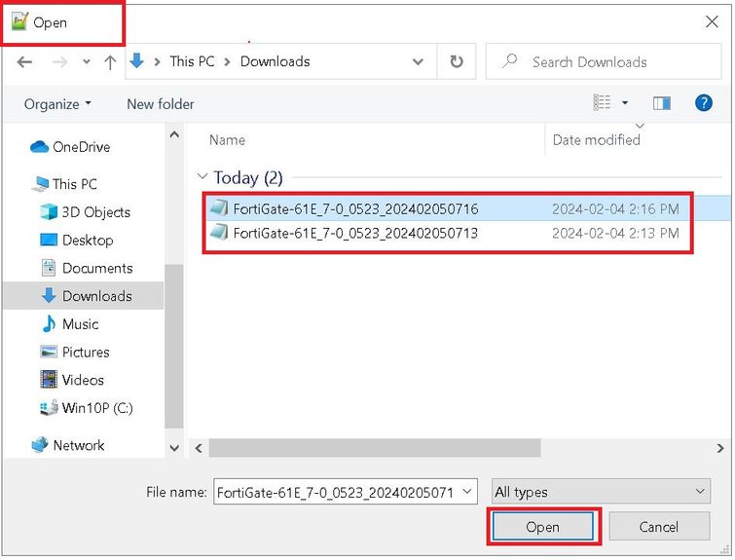
Task: Close the Open dialog window
Action: (x=712, y=21)
